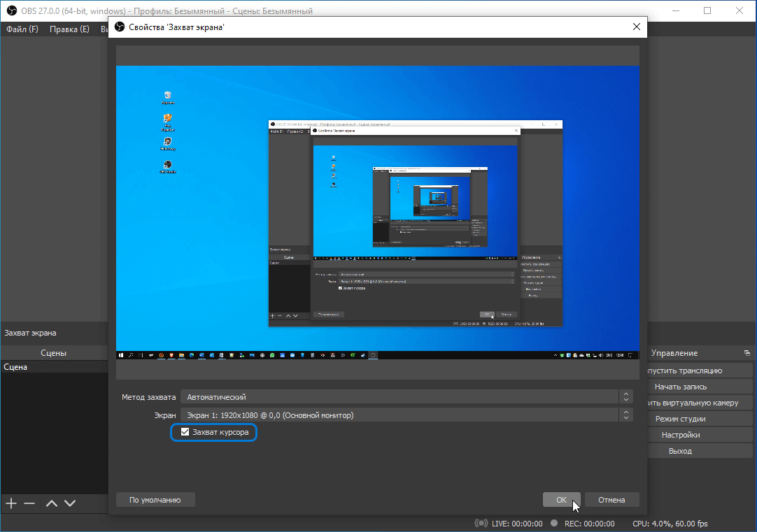Toggle the Захват курсора checkbox

185,431
